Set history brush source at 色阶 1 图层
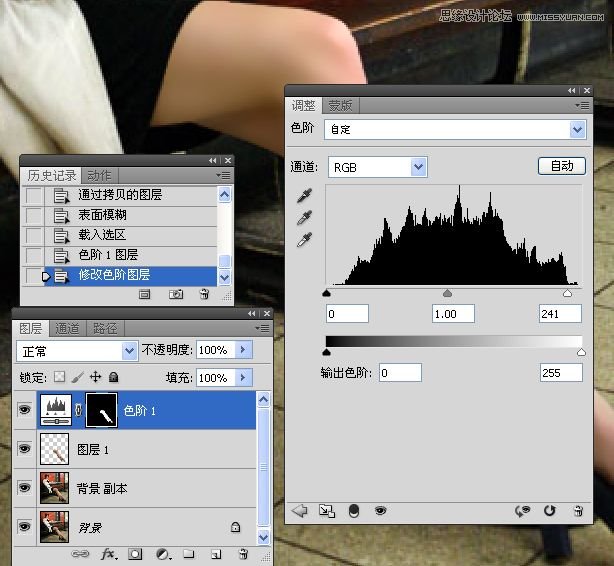The height and width of the screenshot is (566, 614). point(33,255)
